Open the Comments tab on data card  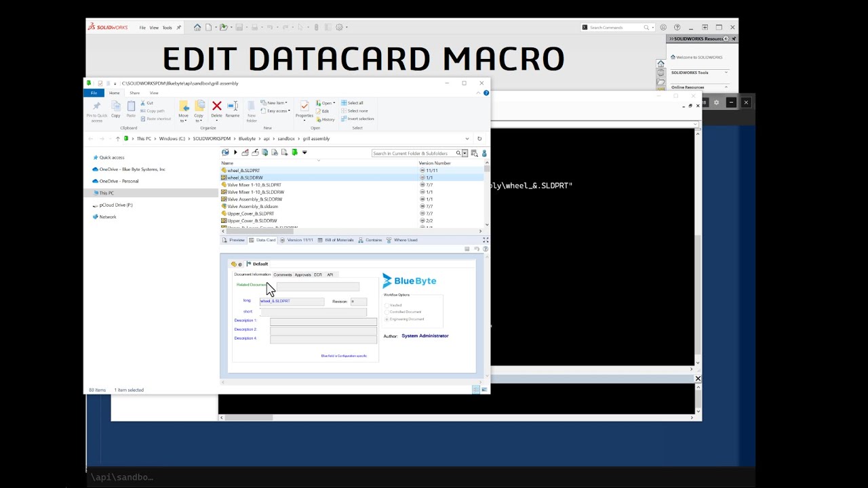283,274
